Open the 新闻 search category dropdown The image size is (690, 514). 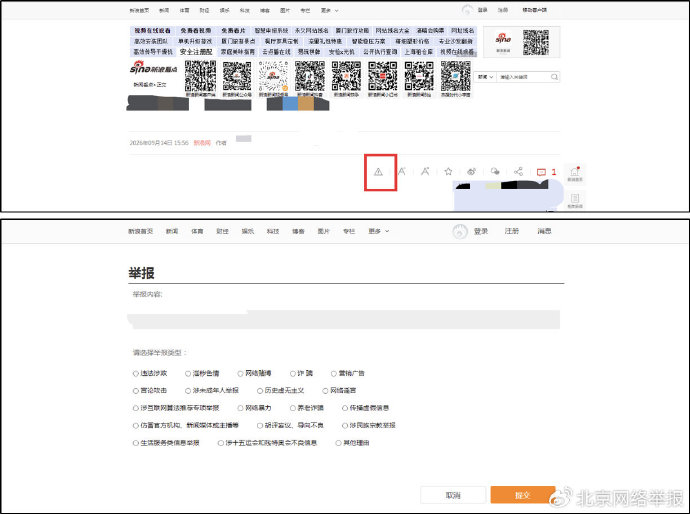click(485, 77)
